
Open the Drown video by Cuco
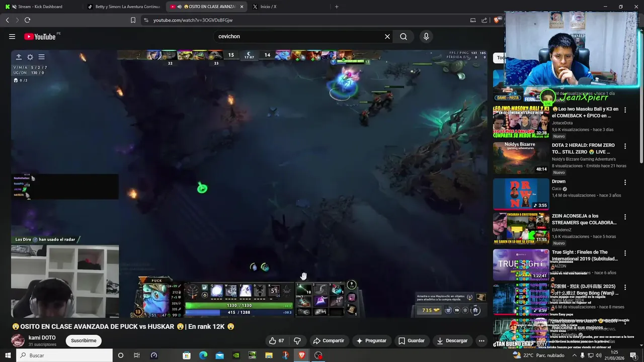click(x=521, y=194)
